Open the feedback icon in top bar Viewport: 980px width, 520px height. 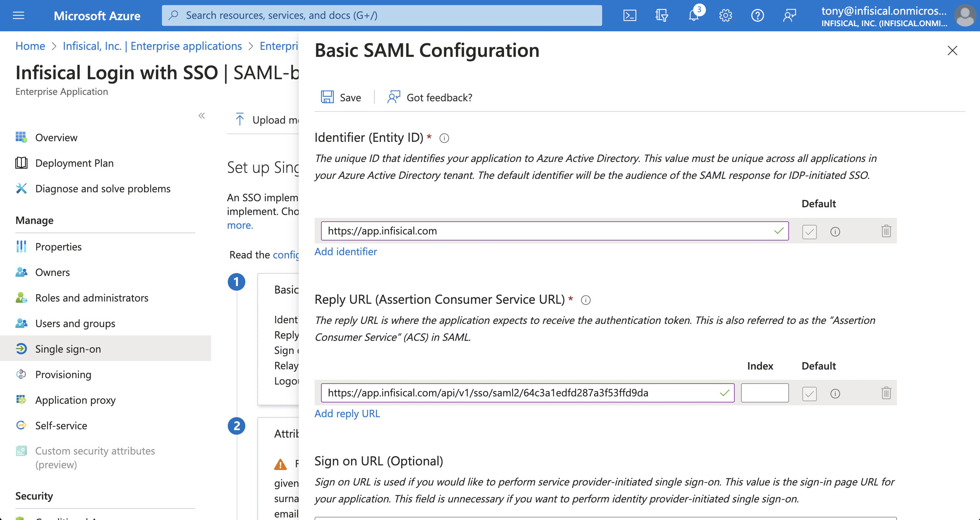(x=789, y=16)
